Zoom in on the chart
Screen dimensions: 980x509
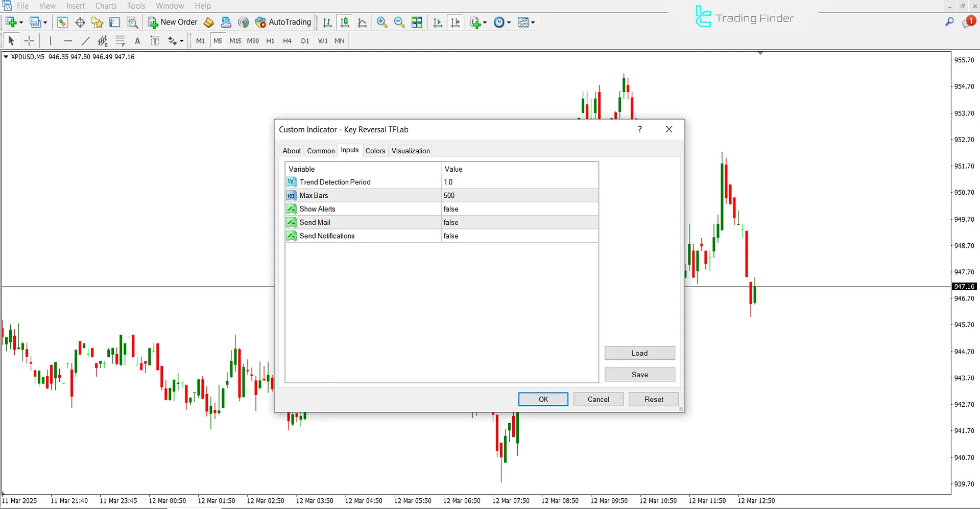(381, 22)
